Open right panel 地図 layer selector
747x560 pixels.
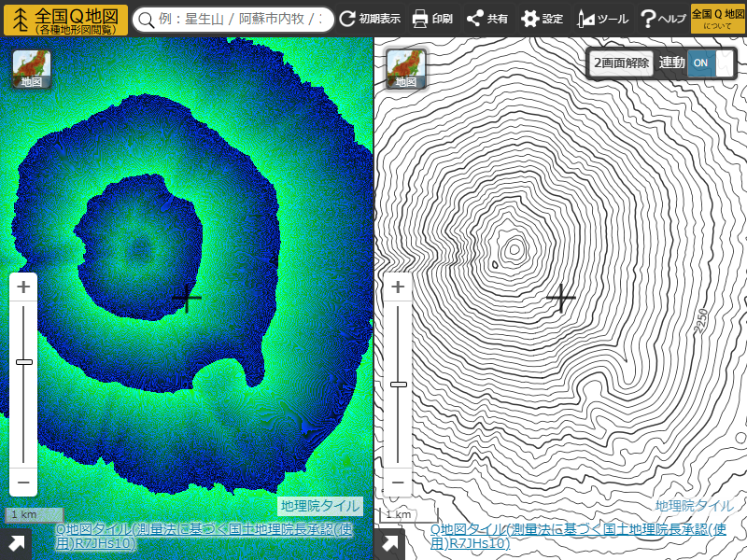[x=405, y=69]
